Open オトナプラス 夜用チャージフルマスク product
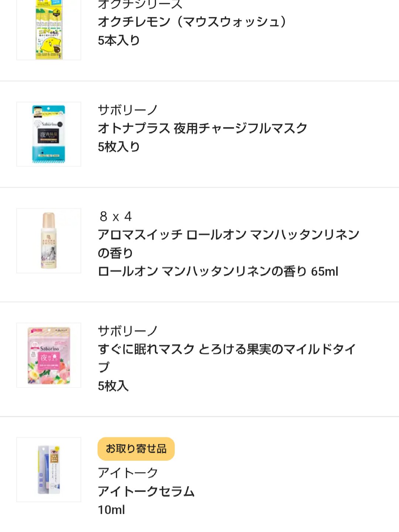Viewport: 399px width, 532px height. (202, 128)
